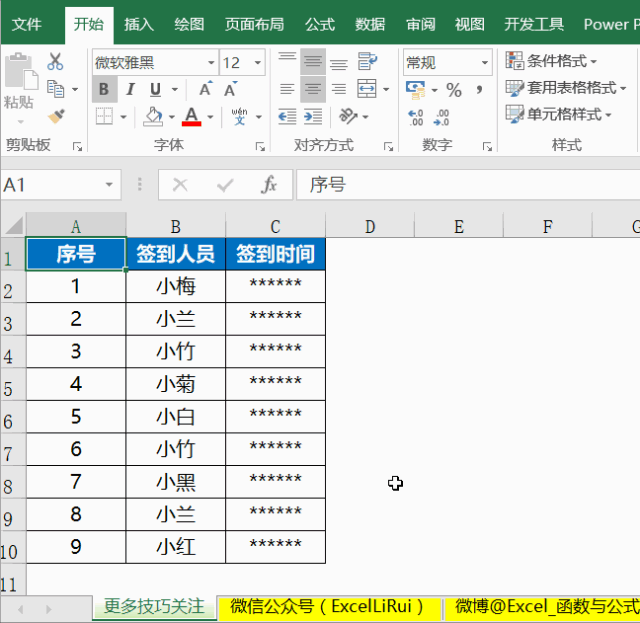Expand the fill color dropdown arrow
The width and height of the screenshot is (640, 623).
pyautogui.click(x=172, y=117)
